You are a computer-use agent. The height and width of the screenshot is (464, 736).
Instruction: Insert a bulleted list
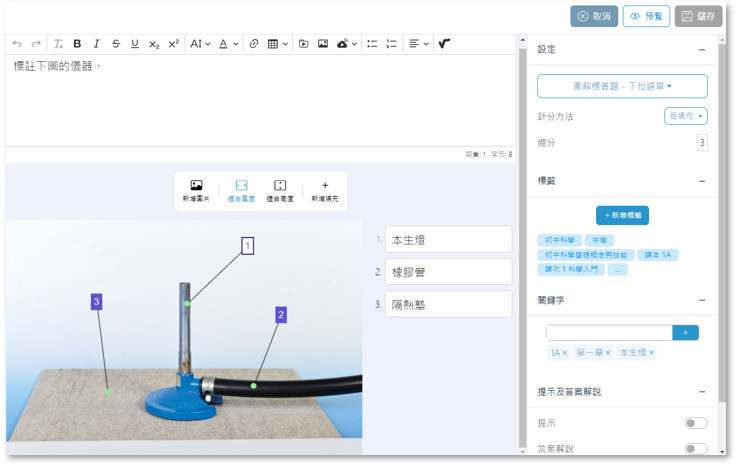372,44
